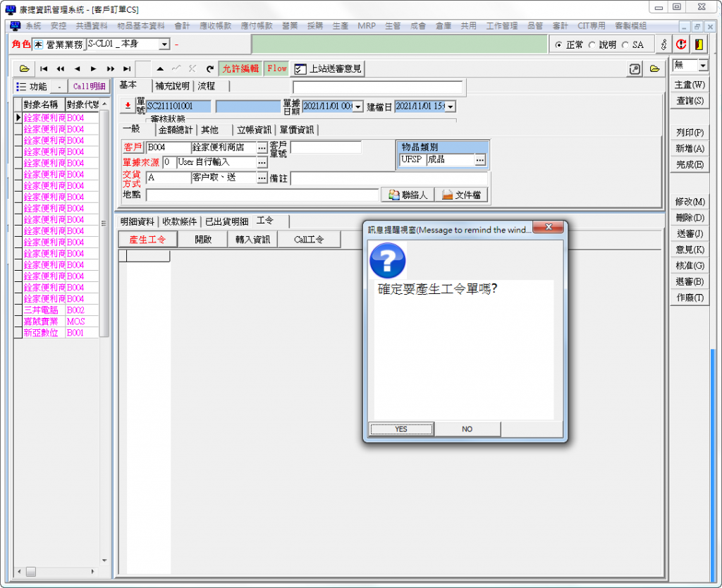The width and height of the screenshot is (722, 588).
Task: Go to the last record navigation arrow
Action: tap(126, 68)
